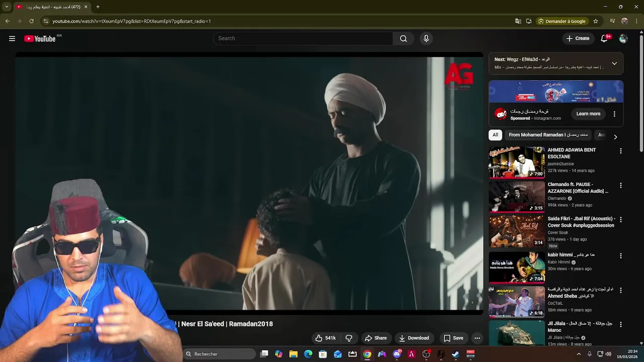Click the sponsored banner image
The image size is (644, 362).
click(556, 92)
